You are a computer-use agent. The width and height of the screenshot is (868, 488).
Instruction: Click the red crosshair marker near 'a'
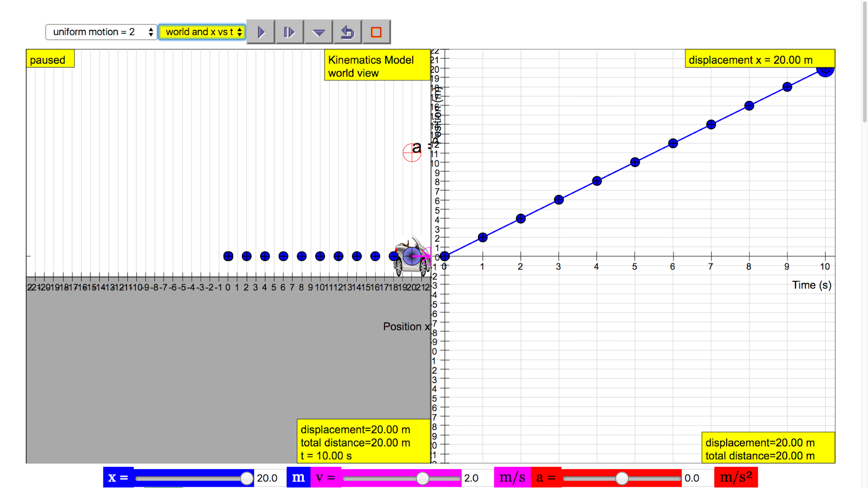tap(412, 153)
